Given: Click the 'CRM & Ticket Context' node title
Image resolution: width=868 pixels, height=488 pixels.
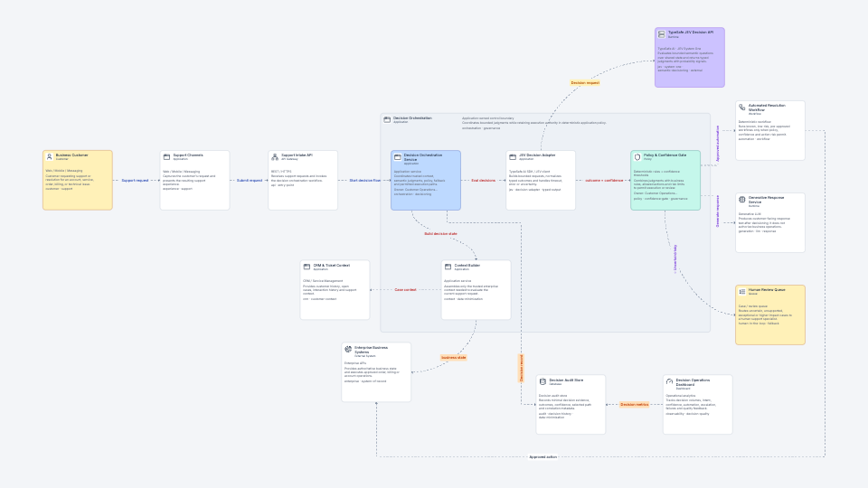Looking at the screenshot, I should 332,266.
